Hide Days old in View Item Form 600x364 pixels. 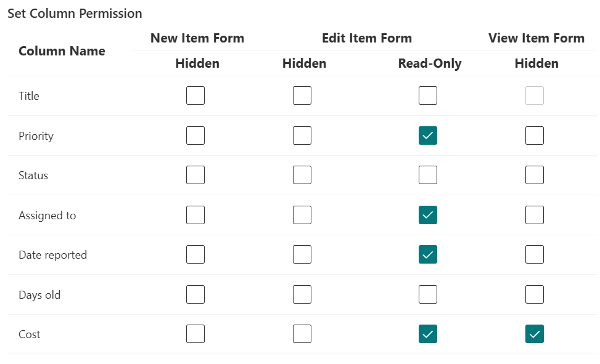click(x=535, y=294)
